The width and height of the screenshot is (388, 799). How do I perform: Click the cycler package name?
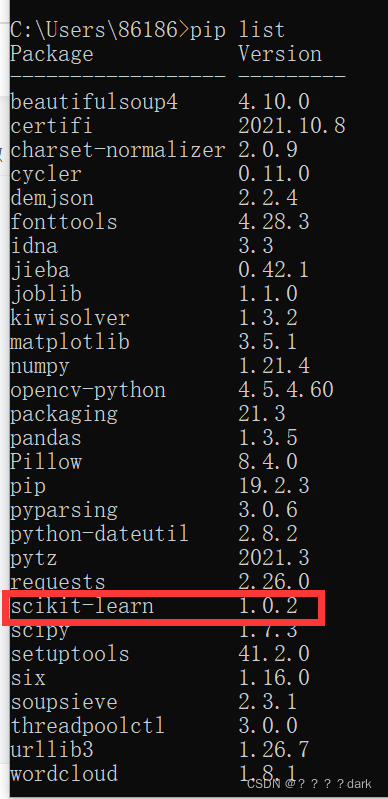(x=46, y=175)
